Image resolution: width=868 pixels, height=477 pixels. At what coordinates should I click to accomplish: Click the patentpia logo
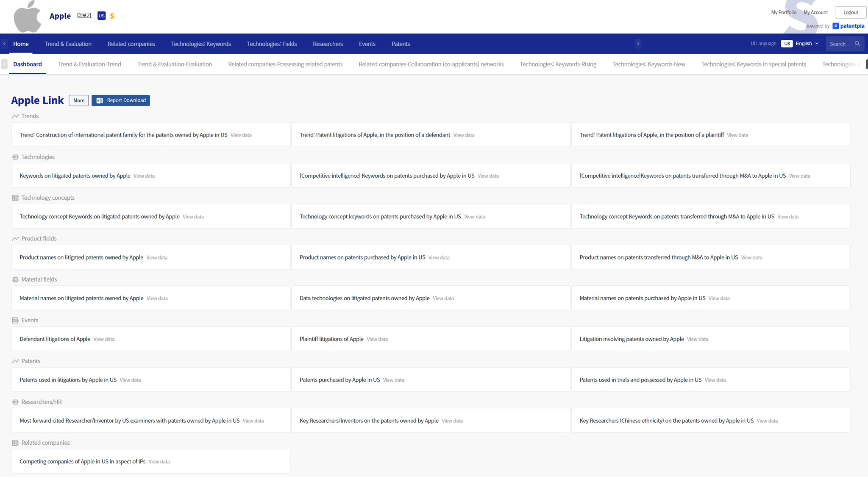coord(848,26)
